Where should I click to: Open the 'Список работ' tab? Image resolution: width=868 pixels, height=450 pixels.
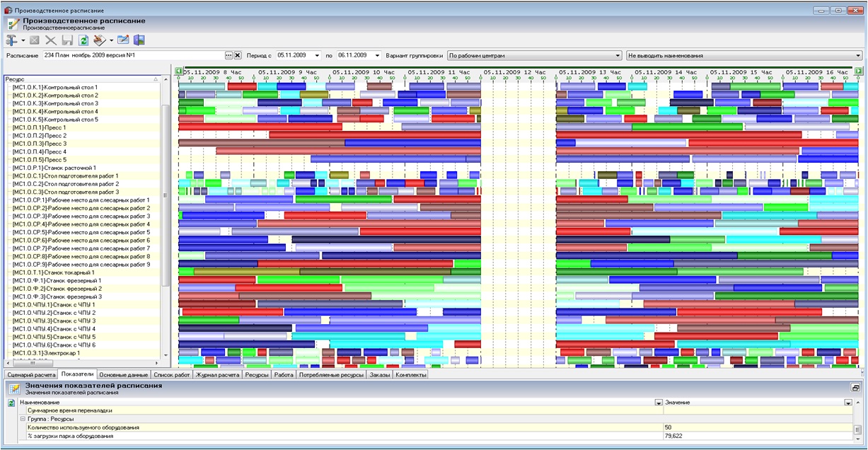[172, 374]
